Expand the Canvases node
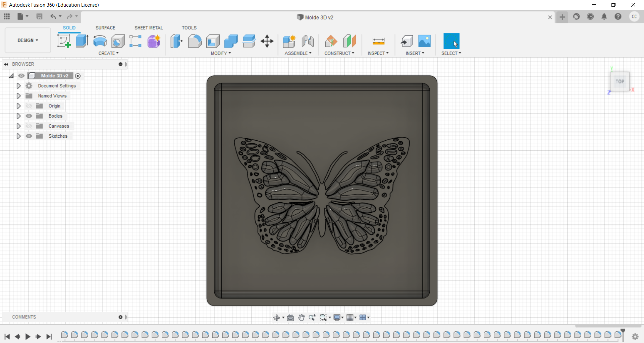The image size is (644, 343). click(x=19, y=126)
